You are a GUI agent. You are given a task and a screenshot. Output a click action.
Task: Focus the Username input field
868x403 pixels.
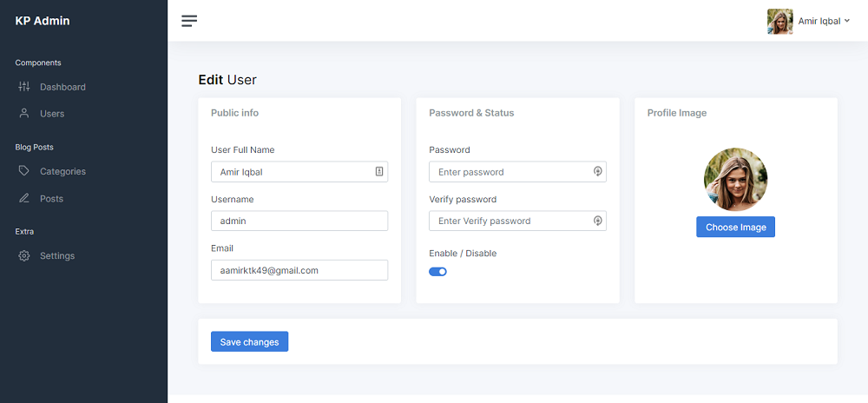(299, 221)
